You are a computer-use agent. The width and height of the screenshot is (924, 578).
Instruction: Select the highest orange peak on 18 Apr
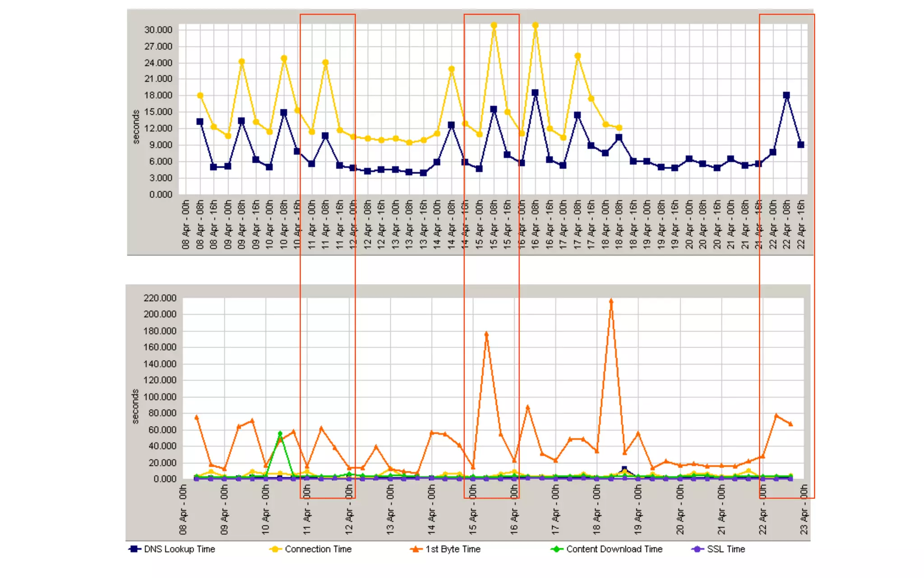[611, 301]
